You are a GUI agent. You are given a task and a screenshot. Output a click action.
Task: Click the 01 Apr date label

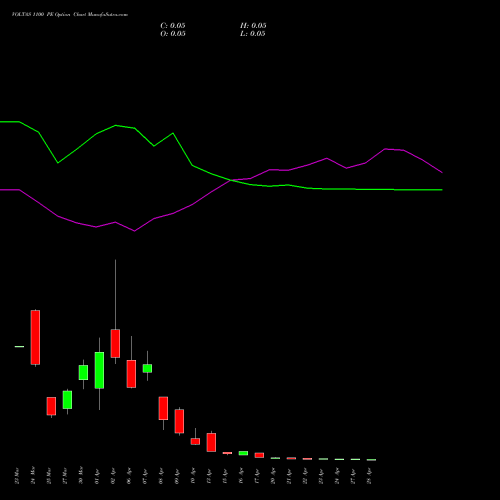[x=97, y=476]
